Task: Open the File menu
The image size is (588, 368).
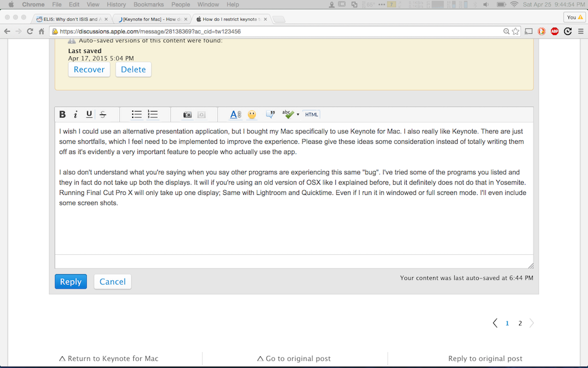Action: click(57, 5)
